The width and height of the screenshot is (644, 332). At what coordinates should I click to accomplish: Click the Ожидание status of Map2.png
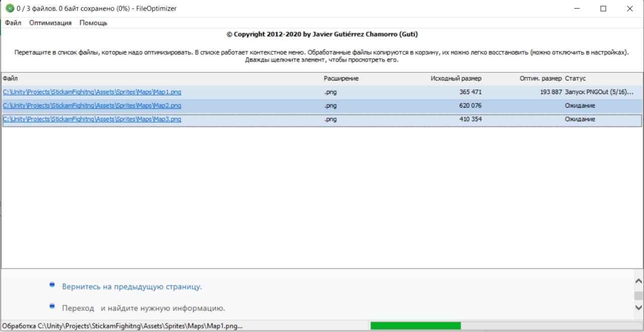point(580,106)
